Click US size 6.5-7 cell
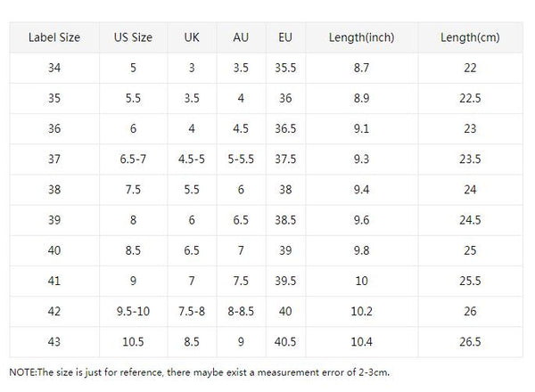Image resolution: width=535 pixels, height=392 pixels. (x=133, y=159)
